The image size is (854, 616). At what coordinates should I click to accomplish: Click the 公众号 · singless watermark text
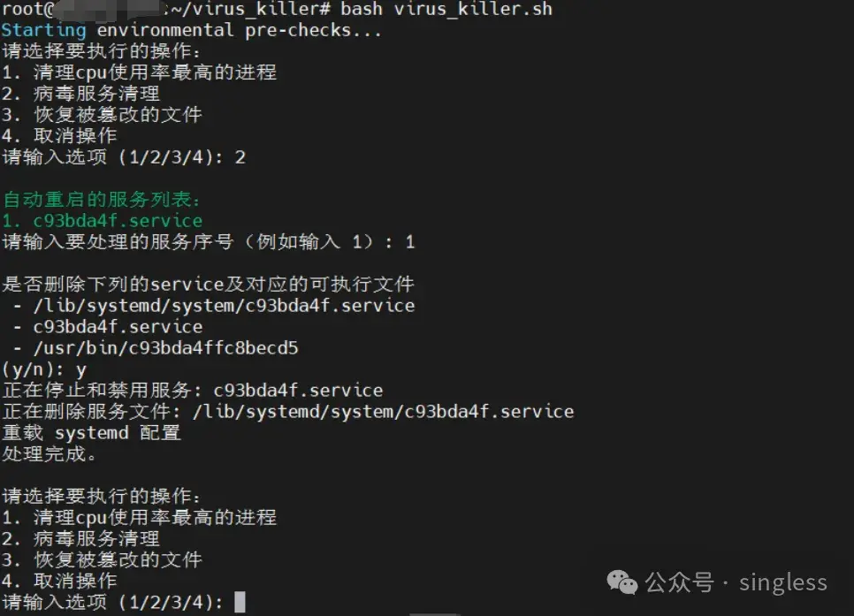pos(736,582)
